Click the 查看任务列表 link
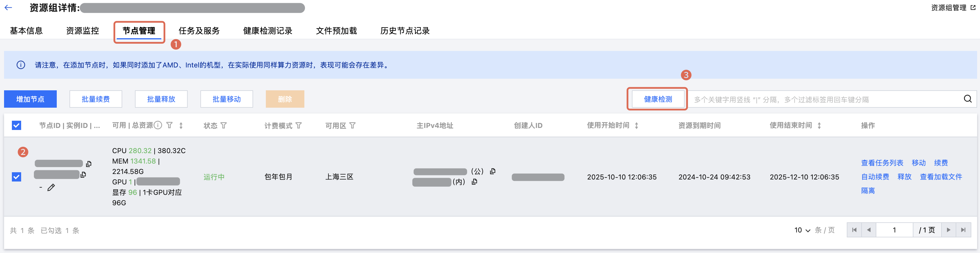Screen dimensions: 980x253 [882, 163]
